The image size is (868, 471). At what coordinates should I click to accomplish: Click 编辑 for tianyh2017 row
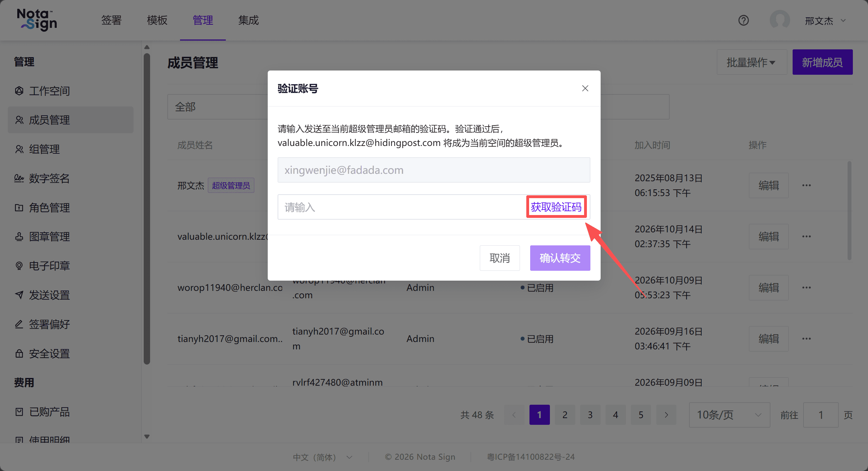769,339
